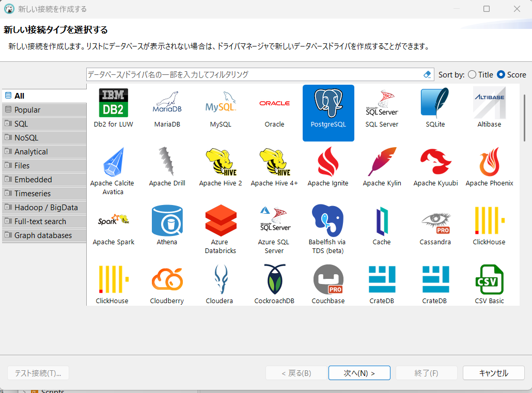Open the Popular category tab

[44, 110]
